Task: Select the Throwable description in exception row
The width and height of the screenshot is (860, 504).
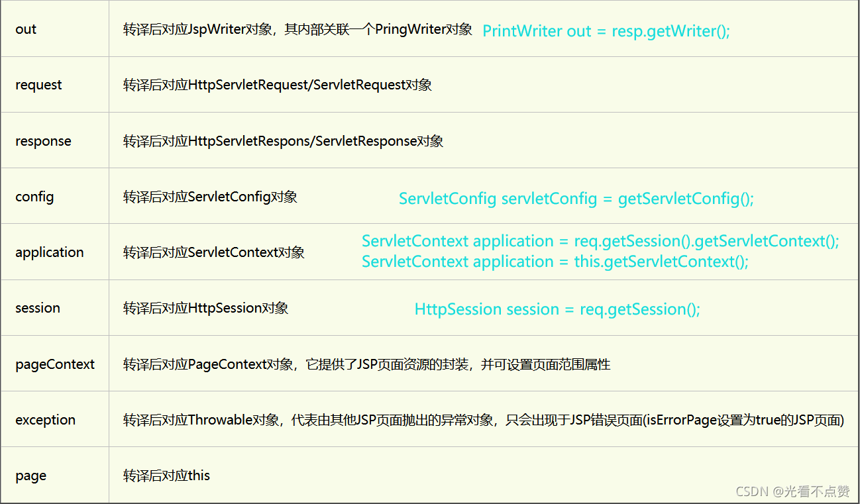Action: pos(484,420)
